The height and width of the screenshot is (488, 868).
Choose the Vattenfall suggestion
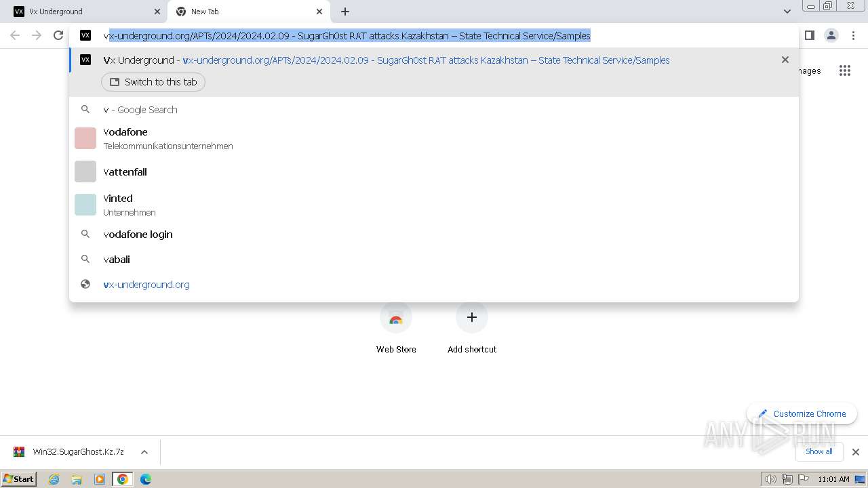[434, 172]
